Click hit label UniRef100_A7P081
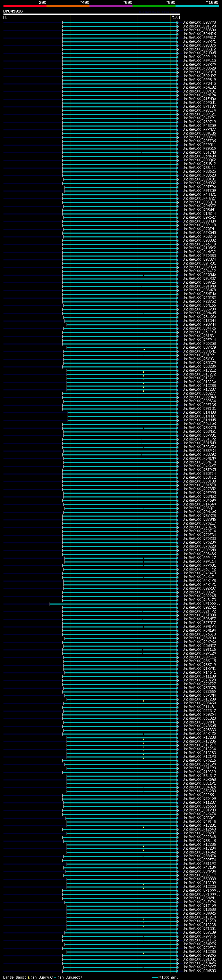The image size is (222, 980). point(199,565)
